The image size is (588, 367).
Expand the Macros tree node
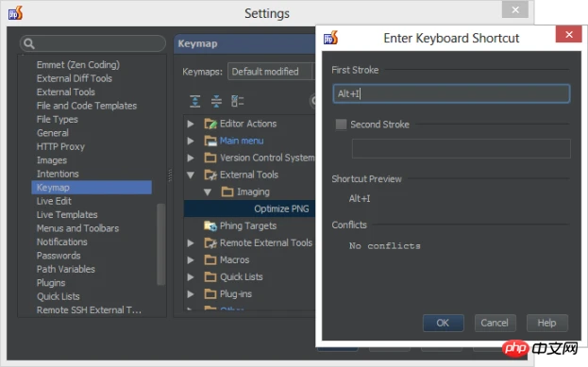(191, 259)
